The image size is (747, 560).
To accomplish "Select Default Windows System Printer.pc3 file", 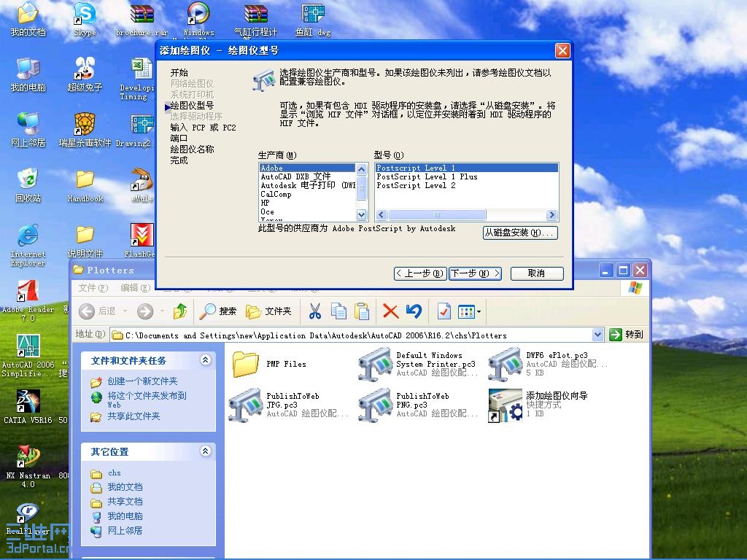I will click(x=418, y=365).
